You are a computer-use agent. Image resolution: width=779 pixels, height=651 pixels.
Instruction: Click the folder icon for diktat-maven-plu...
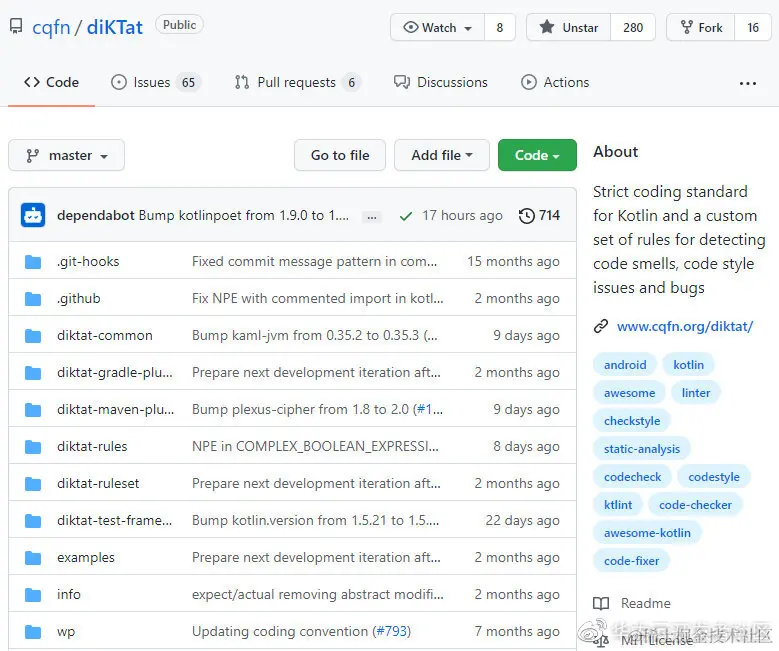(33, 409)
